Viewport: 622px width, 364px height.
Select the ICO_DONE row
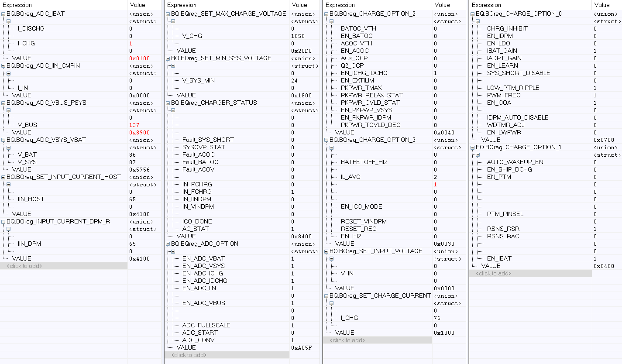coord(243,222)
